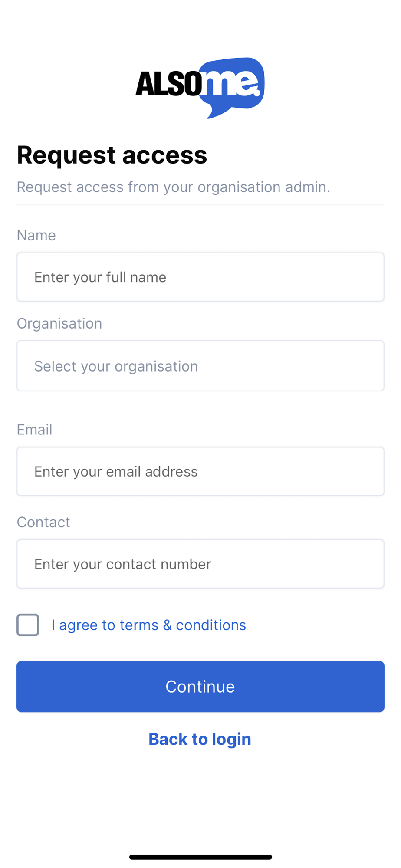The width and height of the screenshot is (401, 868).
Task: Select the contact number input
Action: [200, 564]
